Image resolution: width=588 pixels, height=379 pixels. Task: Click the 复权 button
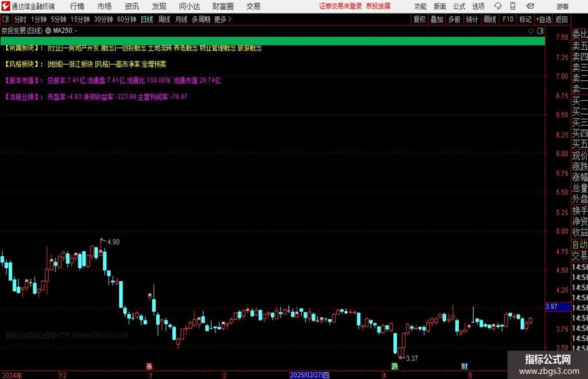point(419,19)
